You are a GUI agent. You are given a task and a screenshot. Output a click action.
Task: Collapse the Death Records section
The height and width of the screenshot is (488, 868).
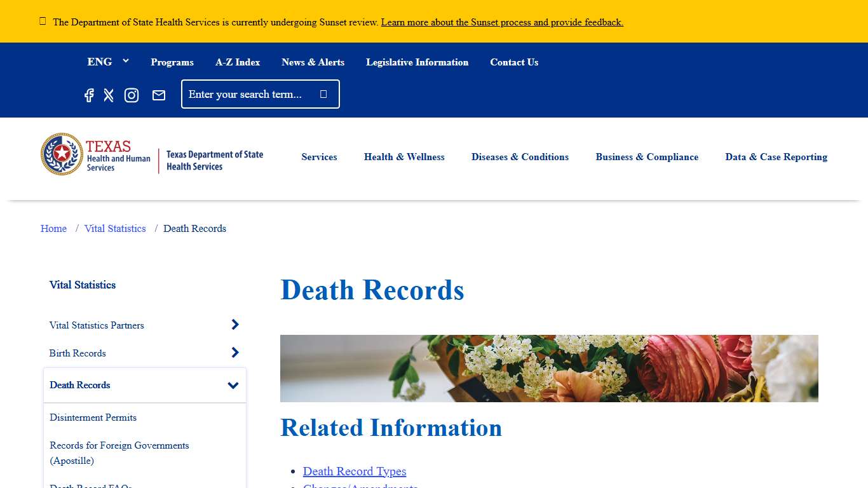coord(233,384)
